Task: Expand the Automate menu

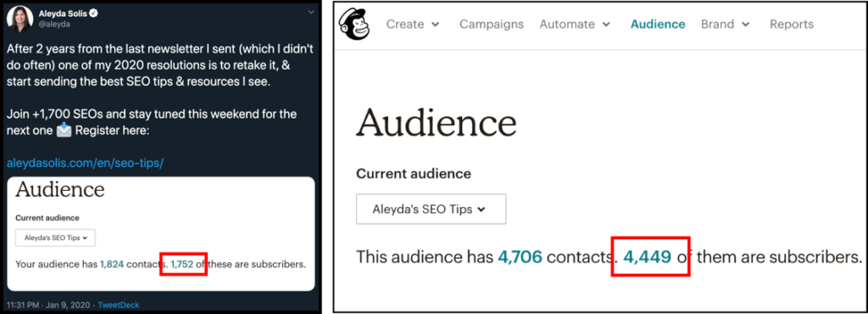Action: (576, 25)
